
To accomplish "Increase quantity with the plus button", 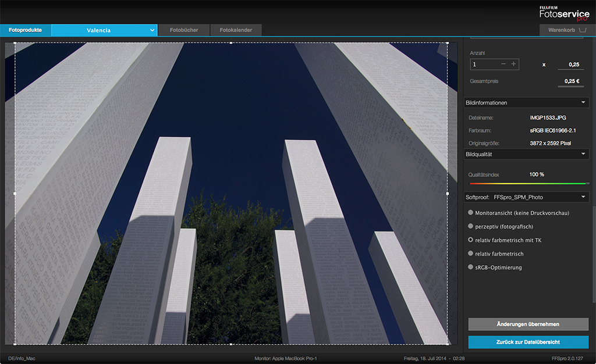I will 513,64.
